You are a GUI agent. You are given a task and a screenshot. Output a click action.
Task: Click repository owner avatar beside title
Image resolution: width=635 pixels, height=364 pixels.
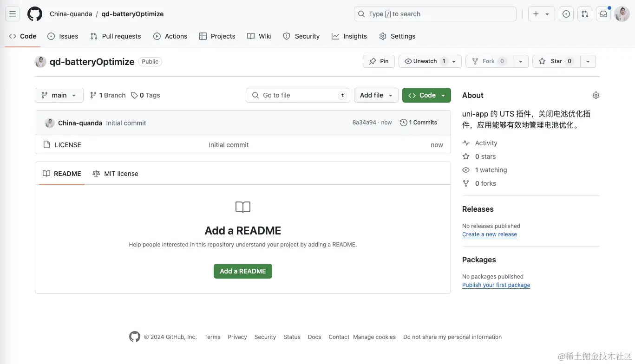tap(40, 62)
